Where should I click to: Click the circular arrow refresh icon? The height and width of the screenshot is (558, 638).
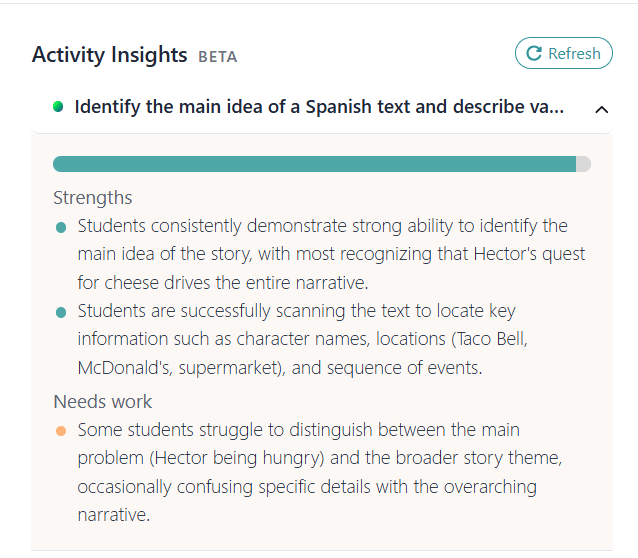tap(534, 54)
